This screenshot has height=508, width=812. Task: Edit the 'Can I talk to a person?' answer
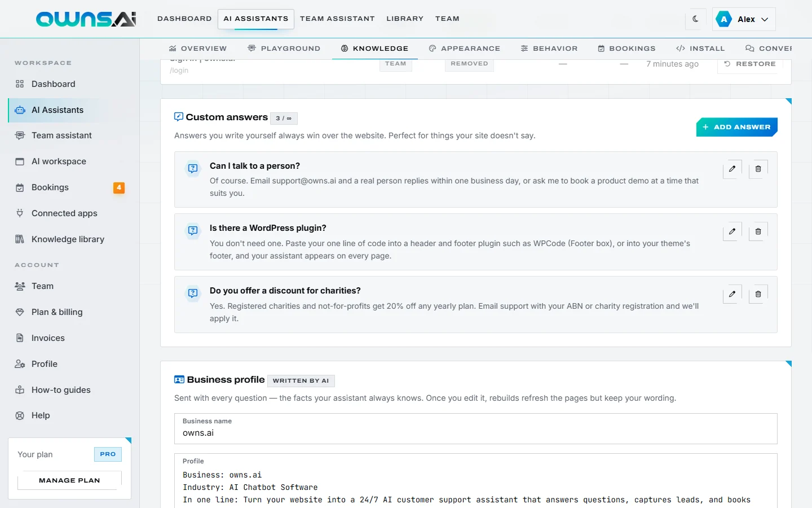pyautogui.click(x=732, y=169)
